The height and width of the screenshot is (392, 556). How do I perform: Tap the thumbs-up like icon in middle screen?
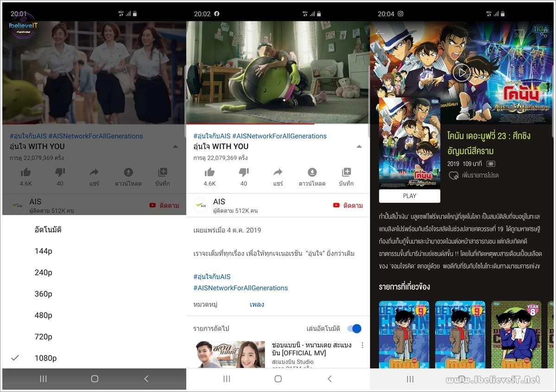coord(209,173)
